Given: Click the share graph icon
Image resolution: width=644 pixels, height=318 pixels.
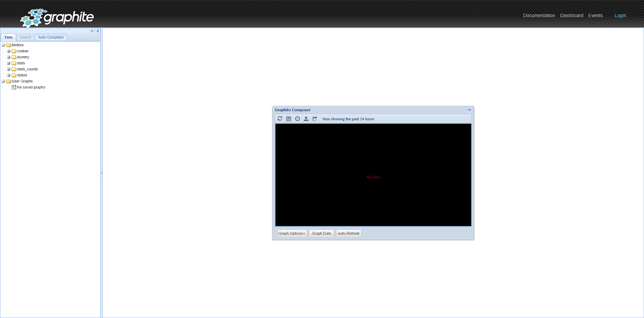Looking at the screenshot, I should click(x=315, y=119).
